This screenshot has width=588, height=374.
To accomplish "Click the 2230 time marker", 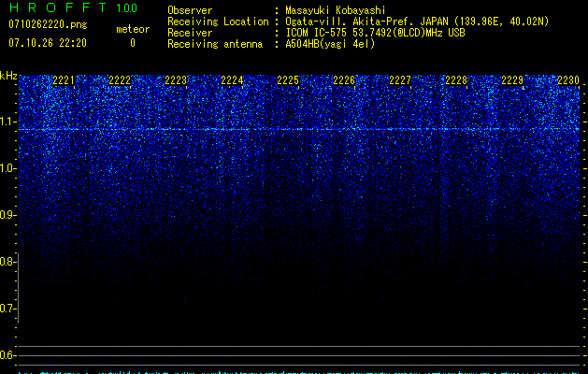I will click(568, 80).
